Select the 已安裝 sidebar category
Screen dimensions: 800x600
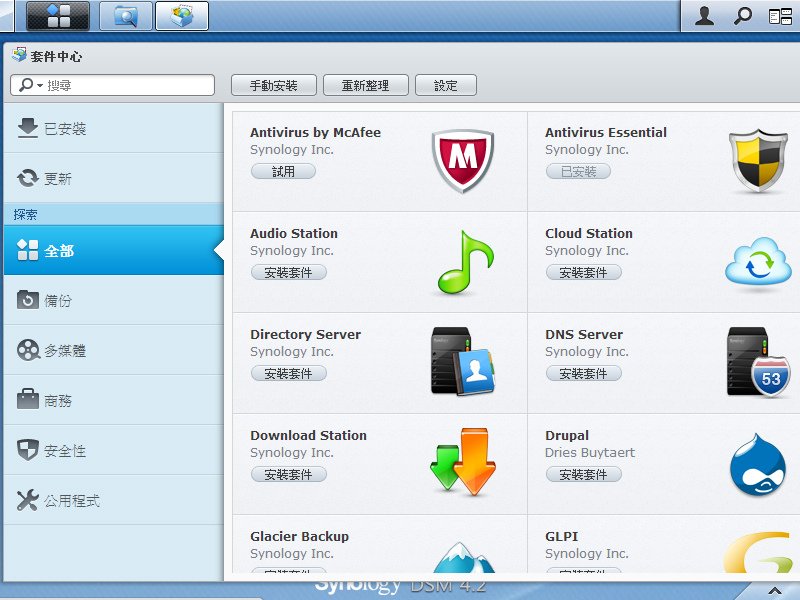click(113, 128)
